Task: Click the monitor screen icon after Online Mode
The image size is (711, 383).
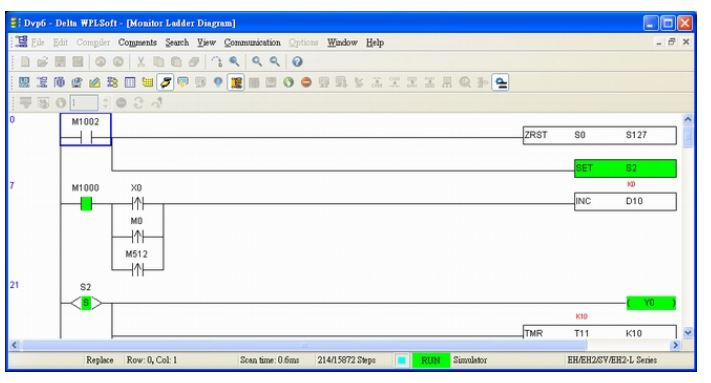Action: [183, 82]
